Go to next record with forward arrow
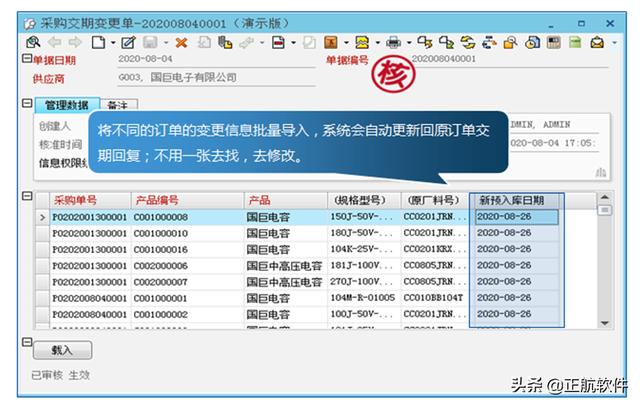 pos(75,42)
